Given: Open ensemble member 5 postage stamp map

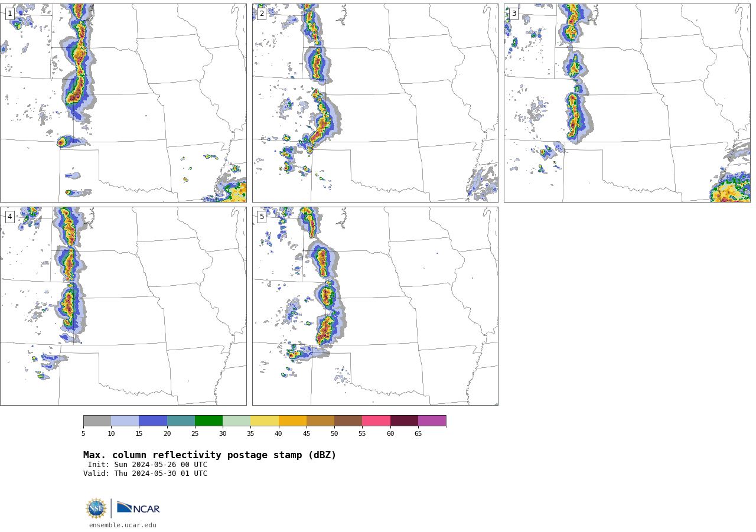Looking at the screenshot, I should pos(375,306).
